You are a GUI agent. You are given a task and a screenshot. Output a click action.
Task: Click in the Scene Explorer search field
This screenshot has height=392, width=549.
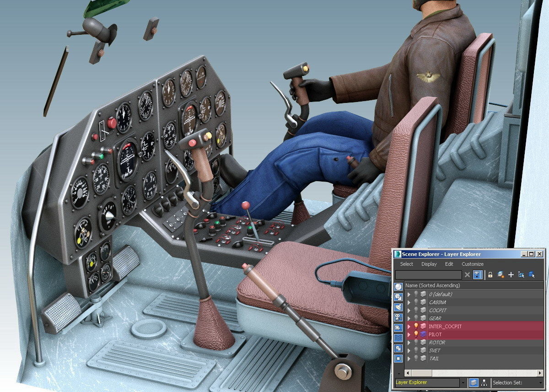[x=429, y=274]
